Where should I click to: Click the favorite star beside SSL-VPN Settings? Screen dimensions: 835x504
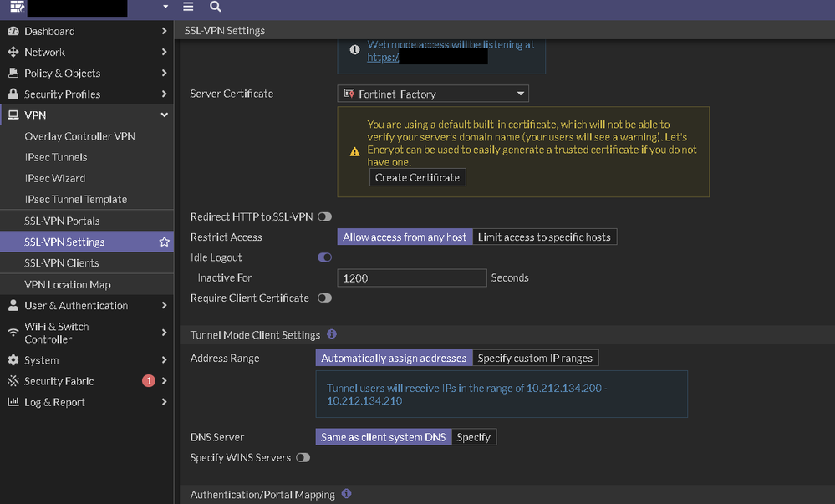pyautogui.click(x=165, y=242)
